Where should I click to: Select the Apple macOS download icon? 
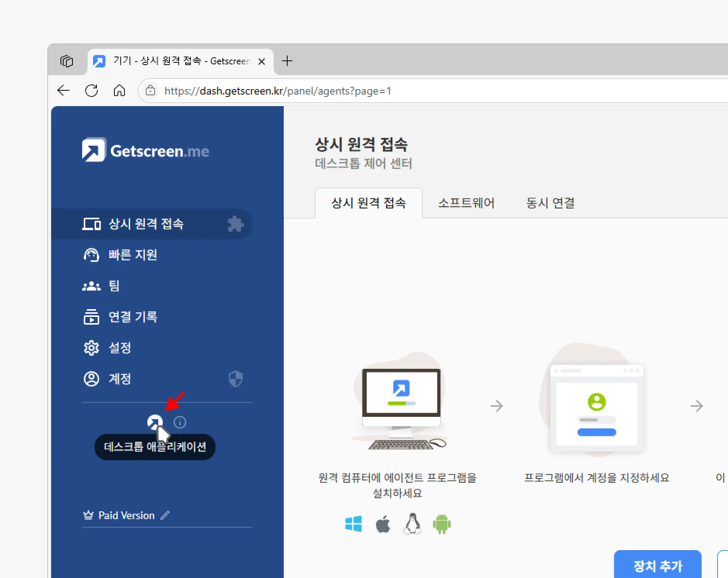click(x=383, y=524)
